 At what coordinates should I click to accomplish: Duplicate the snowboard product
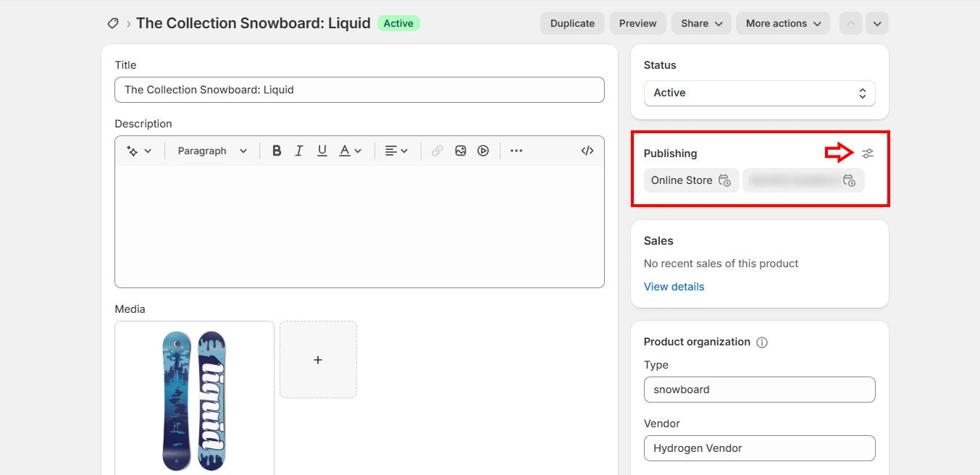coord(572,22)
